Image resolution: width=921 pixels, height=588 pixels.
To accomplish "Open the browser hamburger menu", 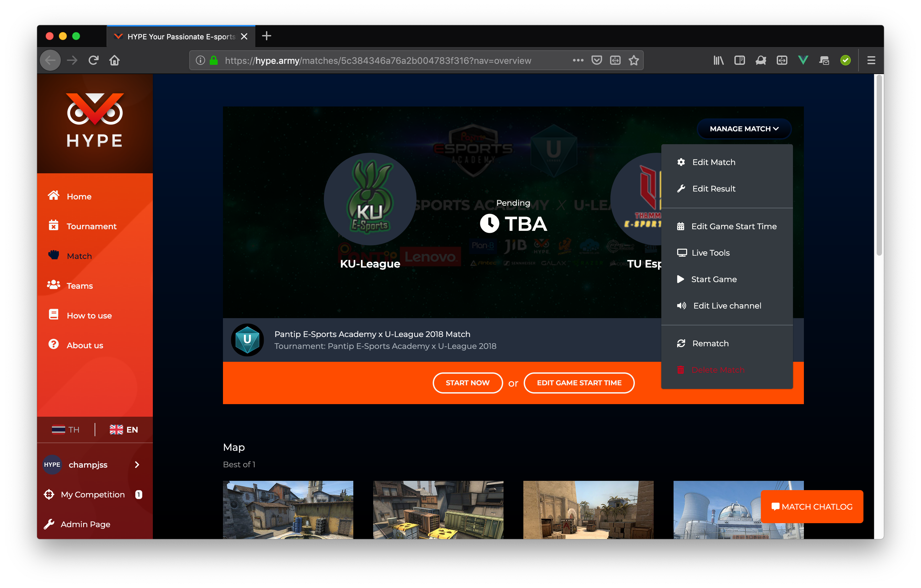I will 871,61.
